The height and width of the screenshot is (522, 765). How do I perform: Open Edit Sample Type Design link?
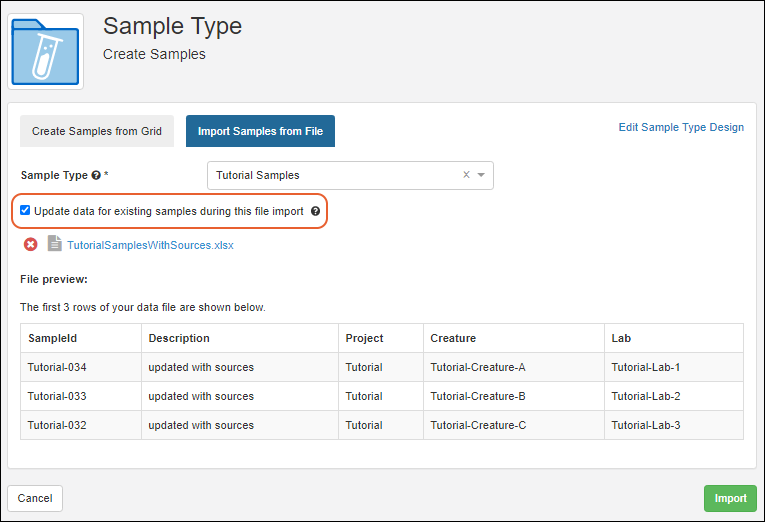[681, 127]
